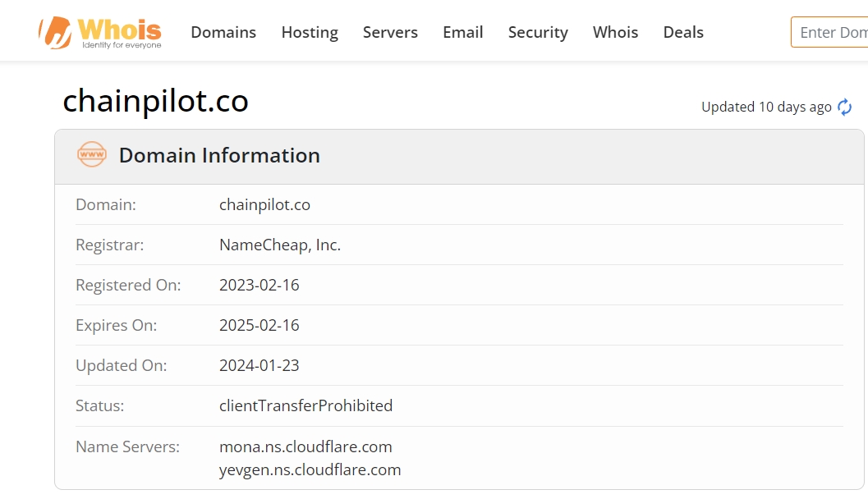This screenshot has height=499, width=868.
Task: Click the chainpilot.co page heading
Action: 155,101
